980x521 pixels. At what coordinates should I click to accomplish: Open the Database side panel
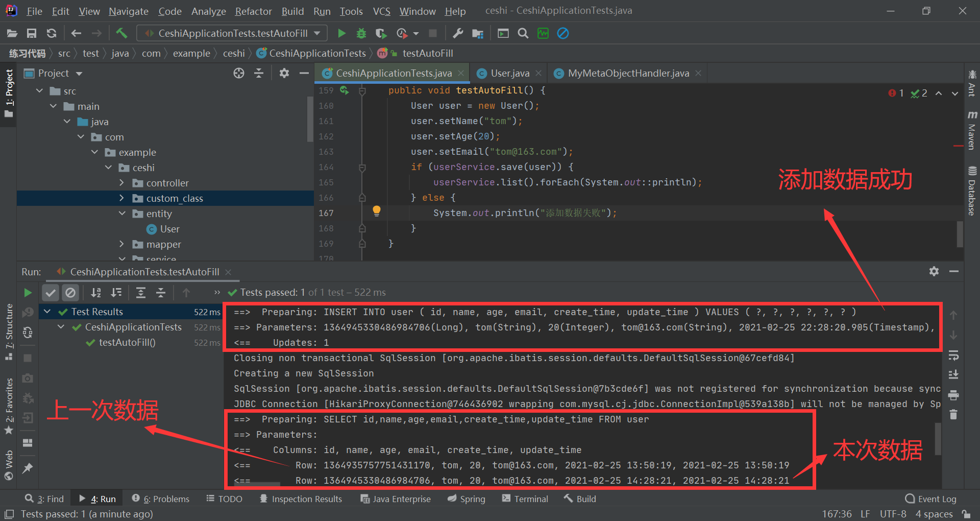[x=972, y=191]
